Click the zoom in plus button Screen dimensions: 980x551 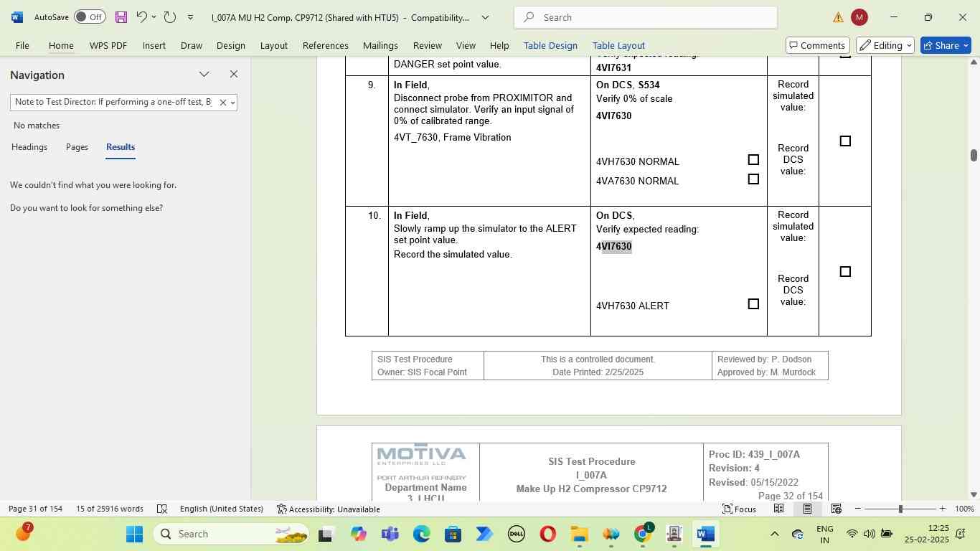(944, 509)
